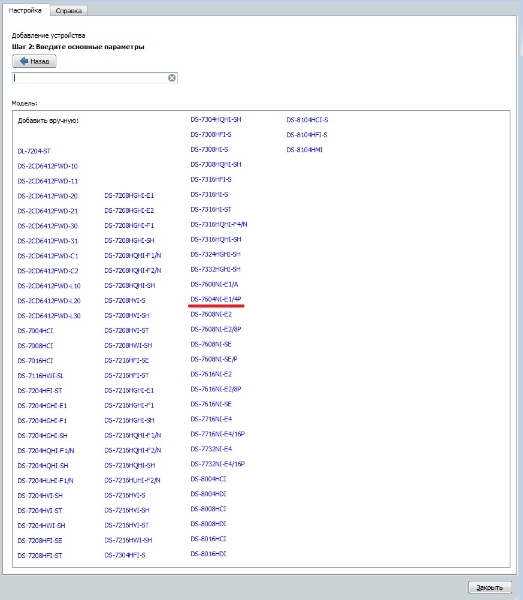Choose the DS-7116HWI-SL model

click(x=41, y=376)
